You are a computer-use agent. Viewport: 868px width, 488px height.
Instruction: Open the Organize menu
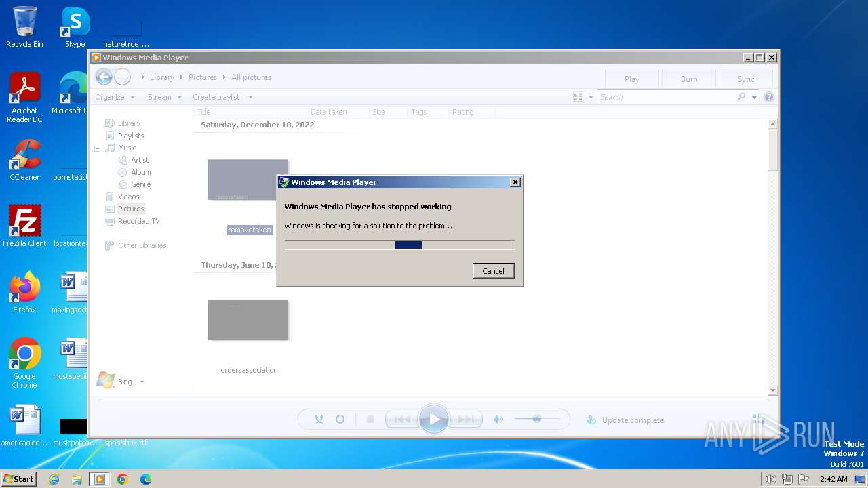(x=115, y=97)
